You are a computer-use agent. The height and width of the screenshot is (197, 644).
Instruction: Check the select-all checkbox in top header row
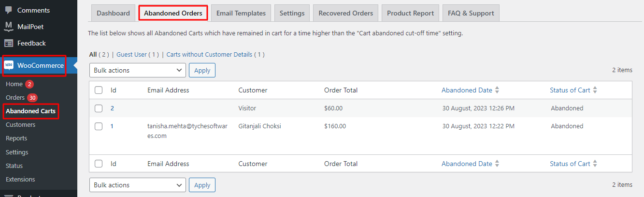pos(99,90)
